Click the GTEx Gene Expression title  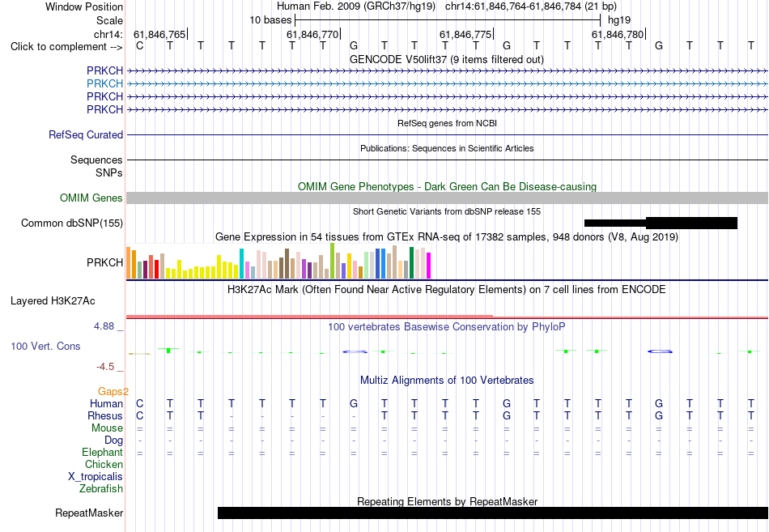[447, 237]
